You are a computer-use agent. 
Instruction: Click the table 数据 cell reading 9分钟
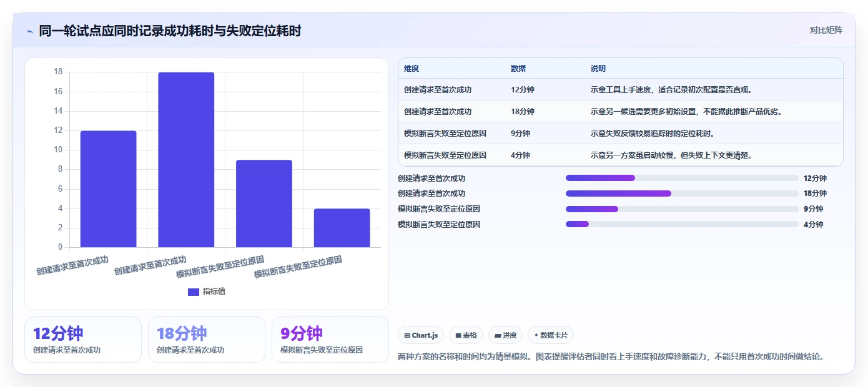coord(520,134)
